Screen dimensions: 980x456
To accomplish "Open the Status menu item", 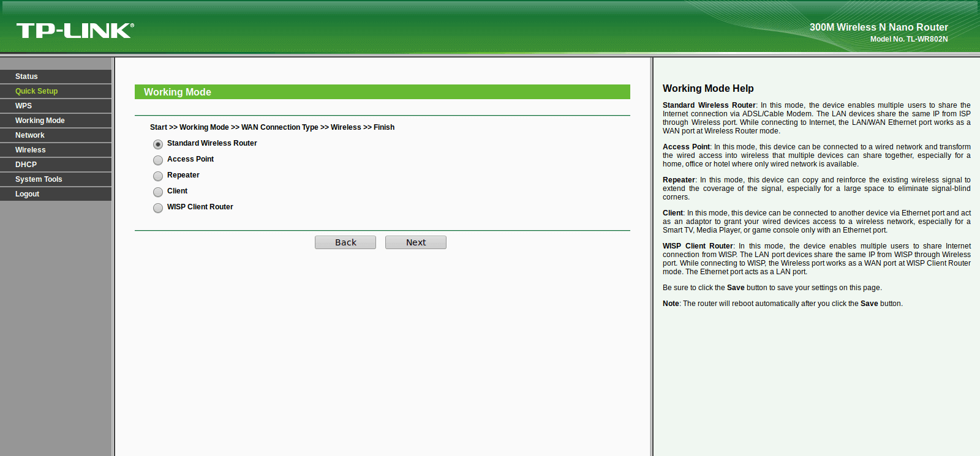I will click(56, 77).
